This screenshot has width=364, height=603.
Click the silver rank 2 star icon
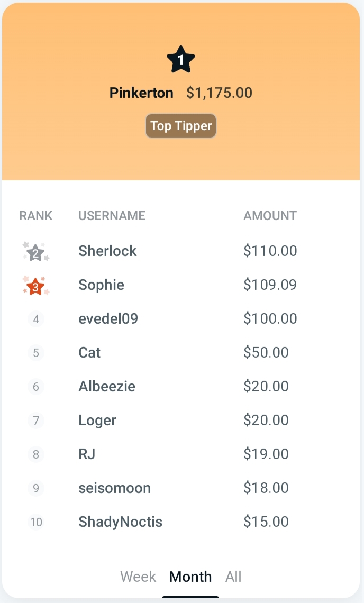36,252
